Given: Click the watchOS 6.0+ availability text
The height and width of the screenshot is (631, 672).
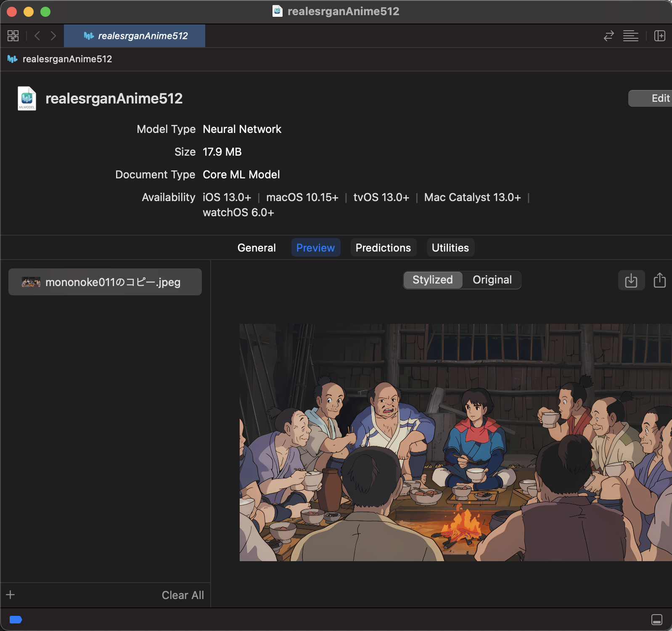Looking at the screenshot, I should point(238,212).
